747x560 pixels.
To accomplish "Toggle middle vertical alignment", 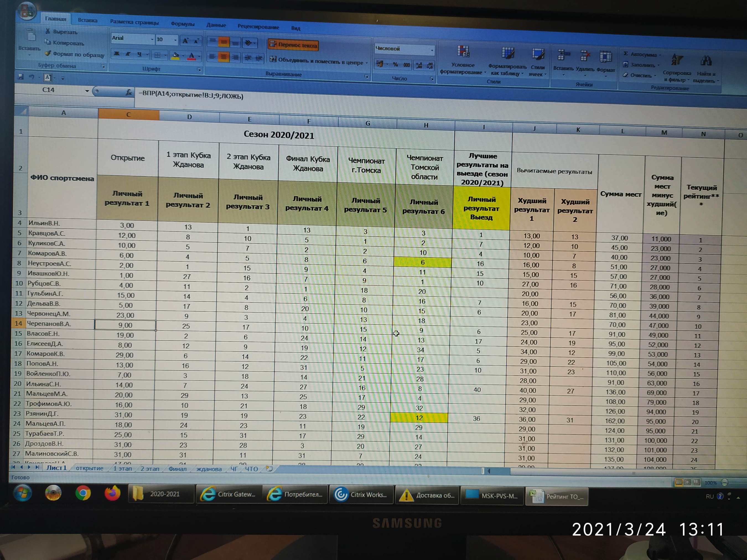I will pyautogui.click(x=224, y=42).
